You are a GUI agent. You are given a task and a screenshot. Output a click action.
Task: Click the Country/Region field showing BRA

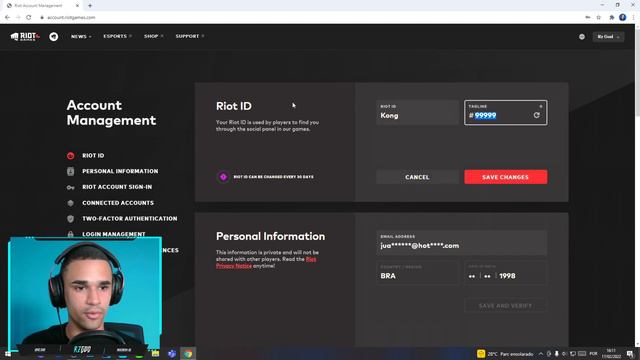pyautogui.click(x=417, y=272)
